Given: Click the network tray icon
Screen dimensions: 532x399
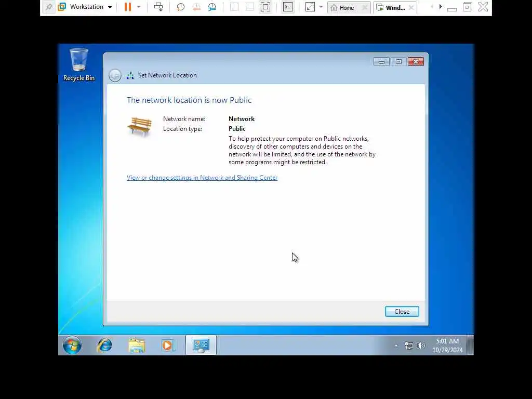Looking at the screenshot, I should click(x=409, y=345).
